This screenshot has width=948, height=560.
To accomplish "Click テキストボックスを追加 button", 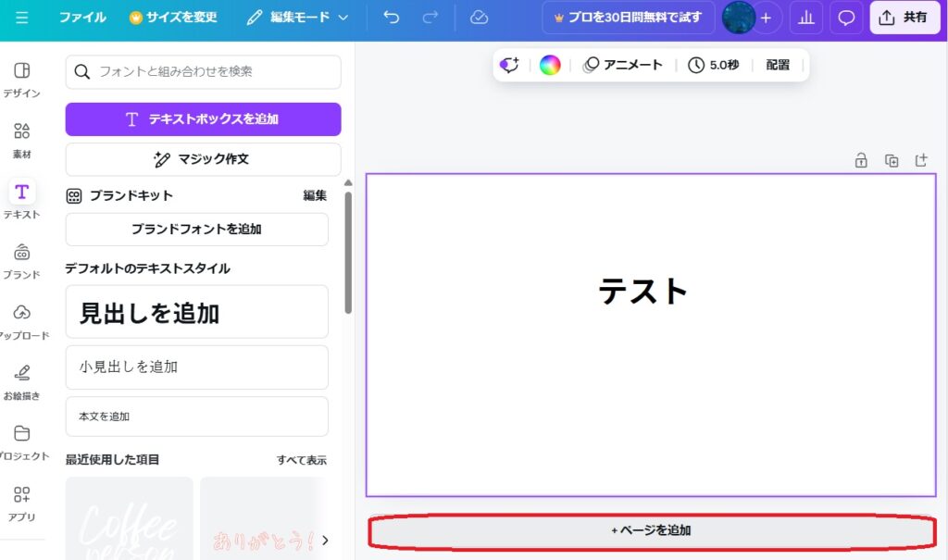I will (203, 119).
